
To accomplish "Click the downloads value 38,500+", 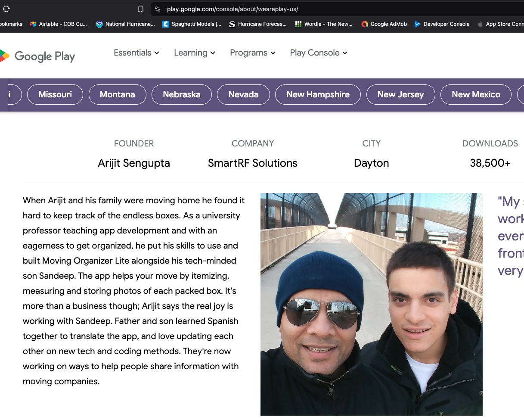I will click(490, 163).
